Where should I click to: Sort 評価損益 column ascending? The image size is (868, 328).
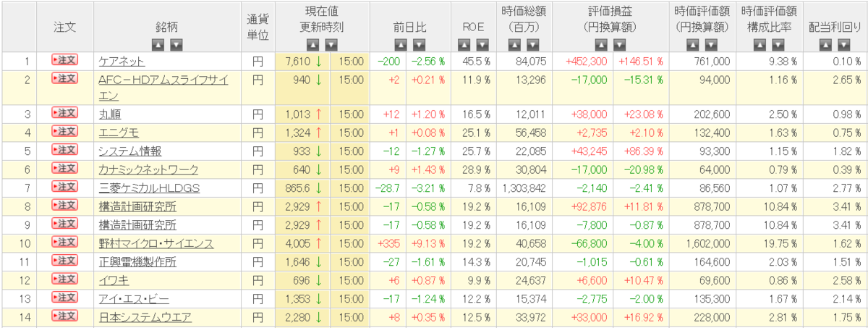(600, 45)
